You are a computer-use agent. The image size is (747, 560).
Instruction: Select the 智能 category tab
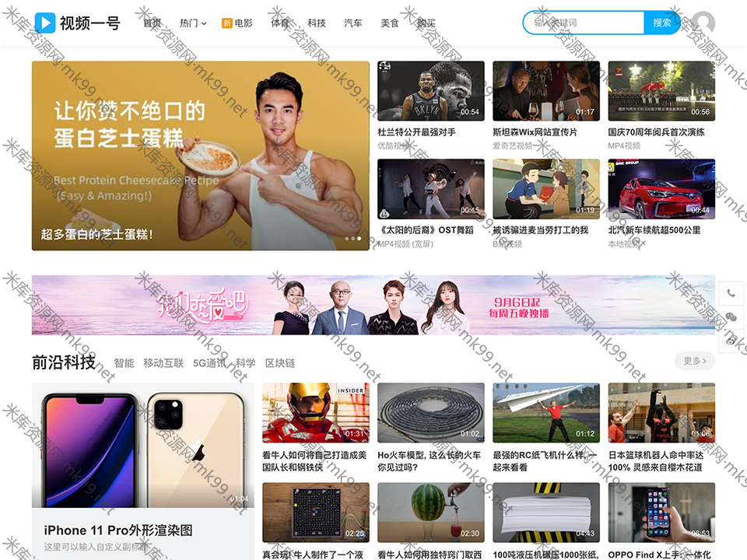(124, 363)
